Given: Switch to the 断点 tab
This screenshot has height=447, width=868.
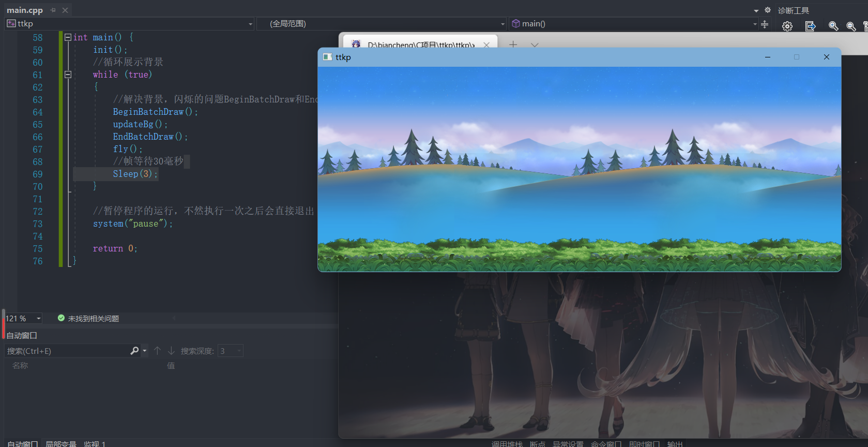Looking at the screenshot, I should 538,444.
